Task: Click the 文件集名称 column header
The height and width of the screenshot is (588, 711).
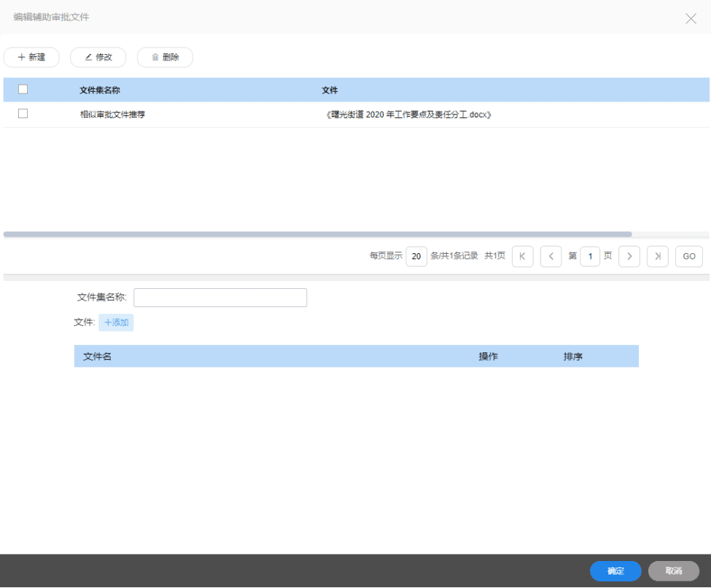Action: (100, 90)
